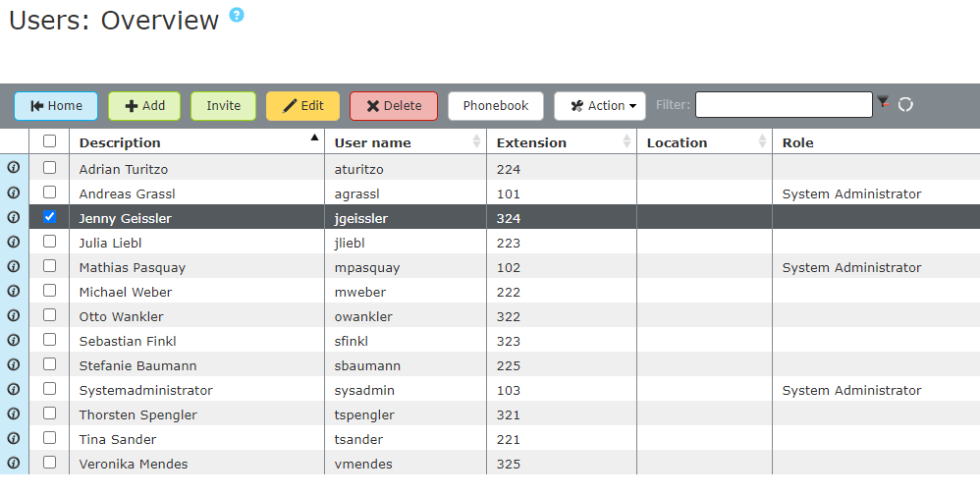Check the box for Thorsten Spengler

[x=49, y=413]
